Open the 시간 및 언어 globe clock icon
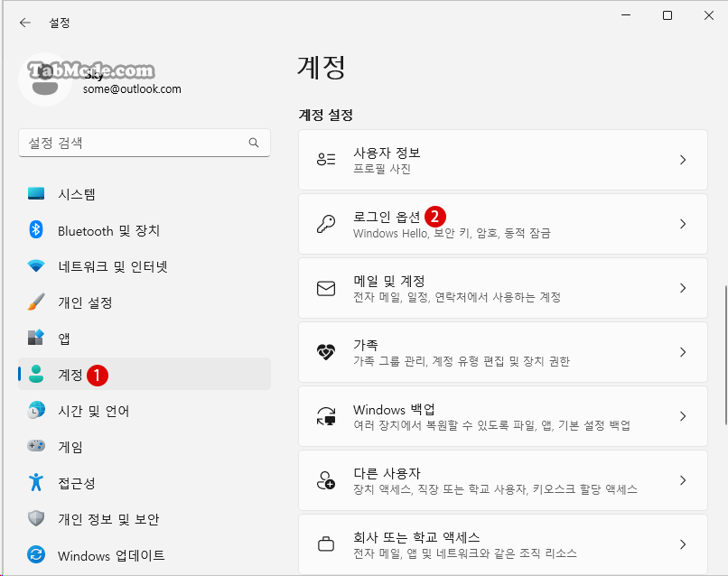The height and width of the screenshot is (576, 728). tap(36, 410)
